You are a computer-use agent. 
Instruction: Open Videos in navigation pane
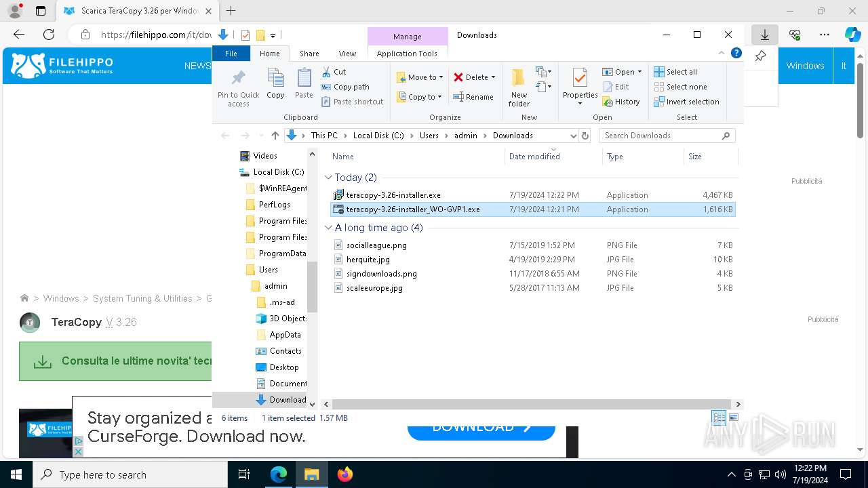264,156
